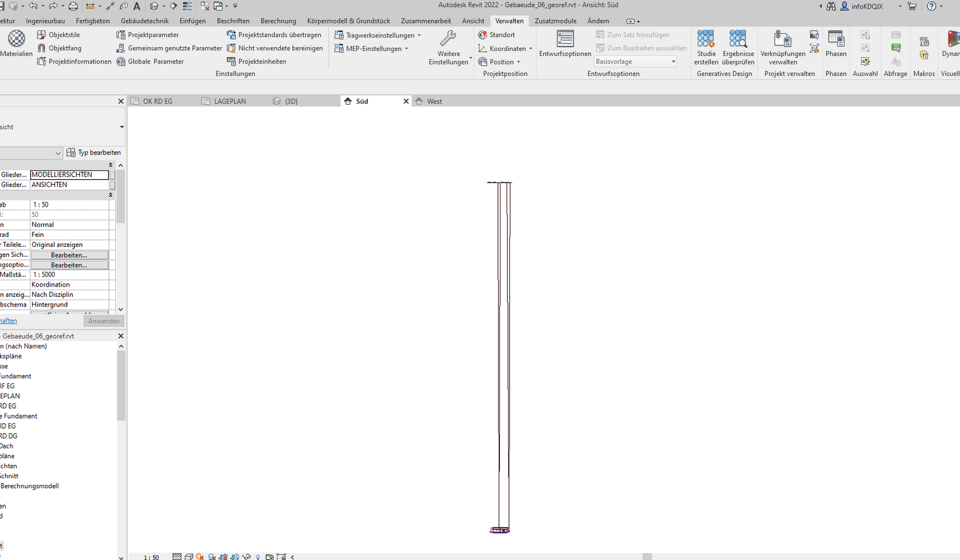This screenshot has width=960, height=560.
Task: Open the Zusammenarbeit ribbon tab
Action: (426, 20)
